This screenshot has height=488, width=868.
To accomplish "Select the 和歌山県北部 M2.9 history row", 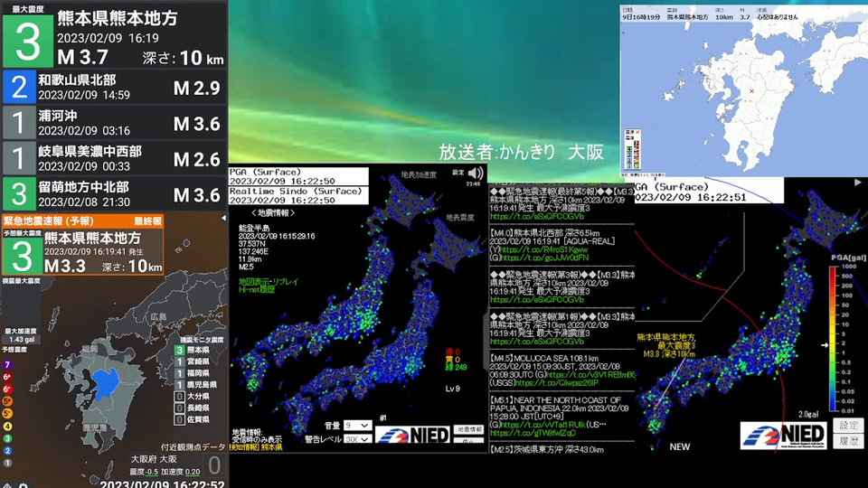I will 114,87.
